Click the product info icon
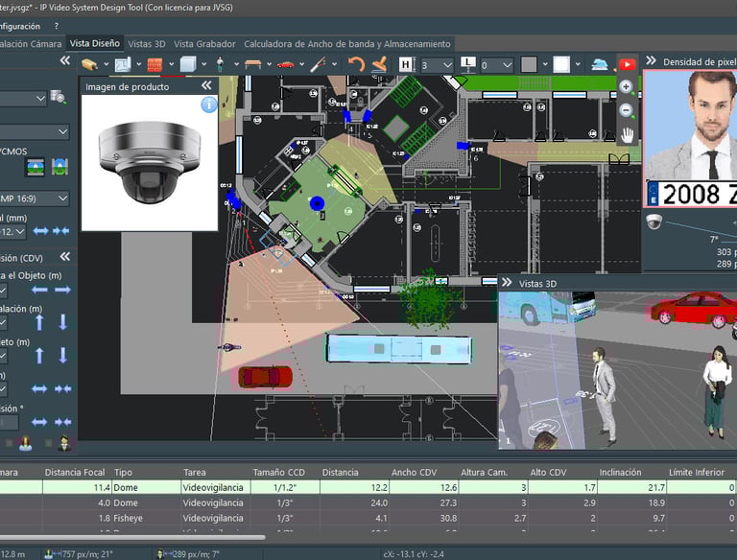Image resolution: width=737 pixels, height=560 pixels. pos(208,105)
